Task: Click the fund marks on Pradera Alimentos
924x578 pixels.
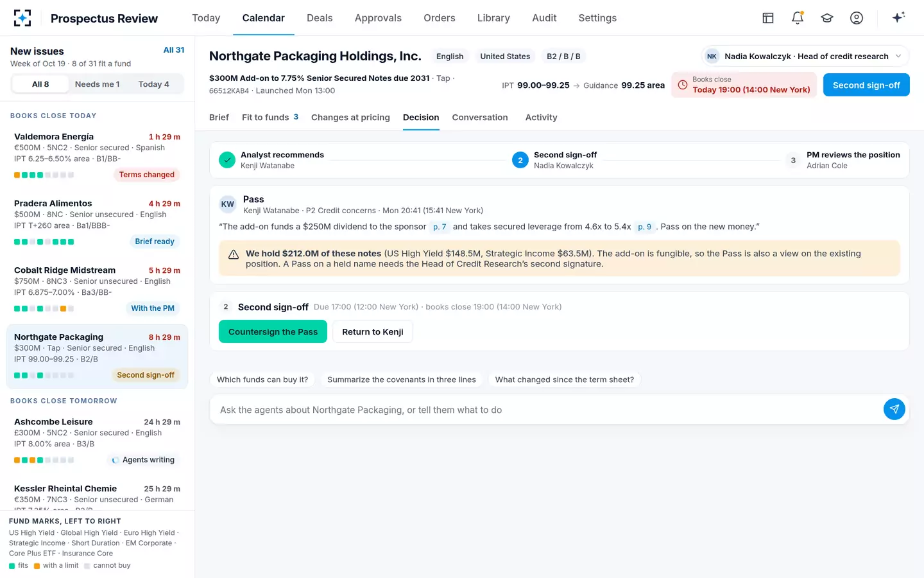Action: [x=44, y=242]
